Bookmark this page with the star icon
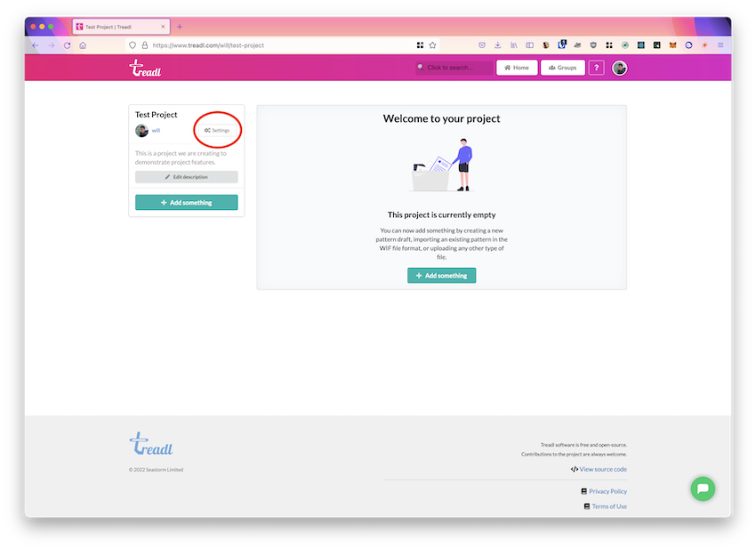This screenshot has width=756, height=550. 432,45
